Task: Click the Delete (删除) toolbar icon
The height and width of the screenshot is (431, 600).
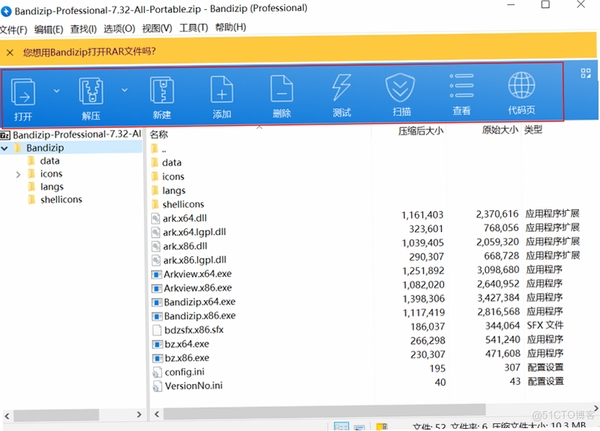Action: [x=282, y=88]
